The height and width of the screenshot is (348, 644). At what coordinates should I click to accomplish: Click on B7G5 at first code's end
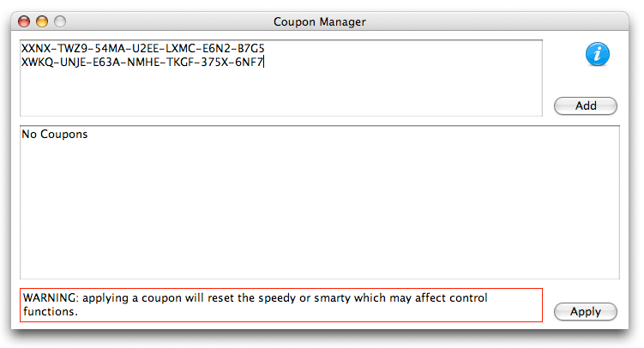tap(251, 48)
